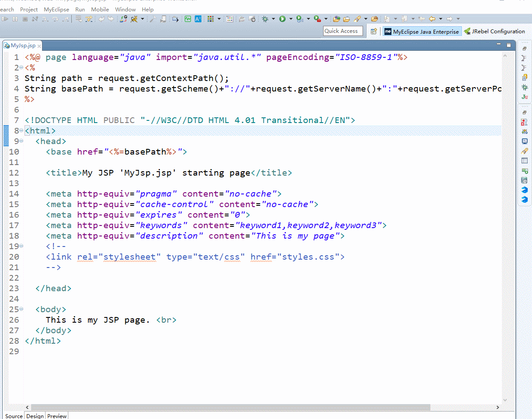
Task: Open the console monitor view in right trim
Action: click(x=525, y=141)
